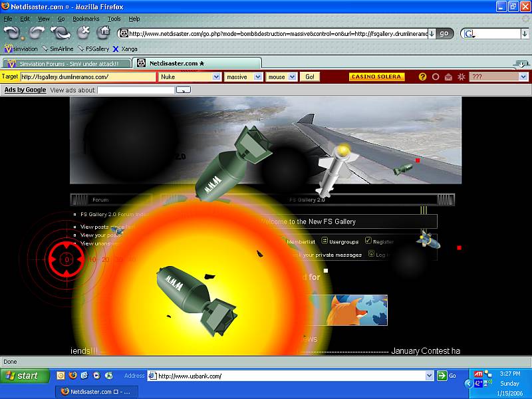The height and width of the screenshot is (399, 532).
Task: Click the Firefox fox banner thumbnail
Action: pyautogui.click(x=348, y=310)
